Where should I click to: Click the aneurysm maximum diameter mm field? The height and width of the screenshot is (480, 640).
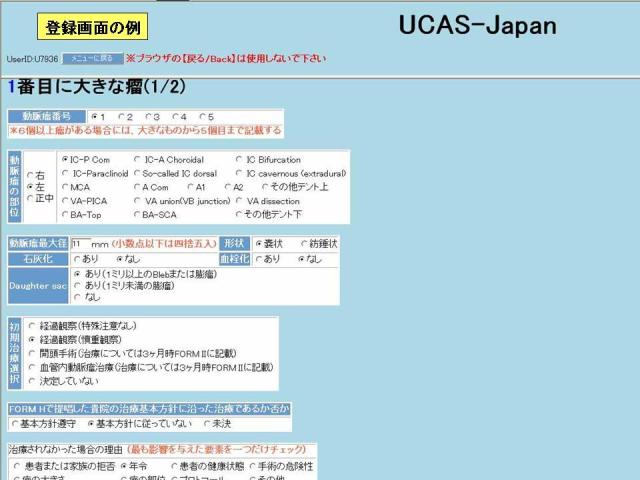point(79,243)
